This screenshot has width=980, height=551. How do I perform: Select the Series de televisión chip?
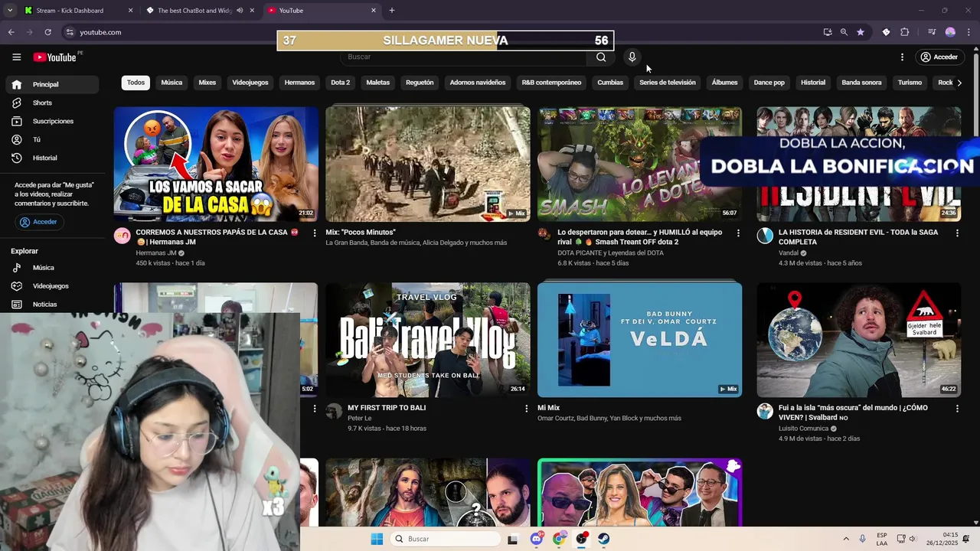(668, 83)
